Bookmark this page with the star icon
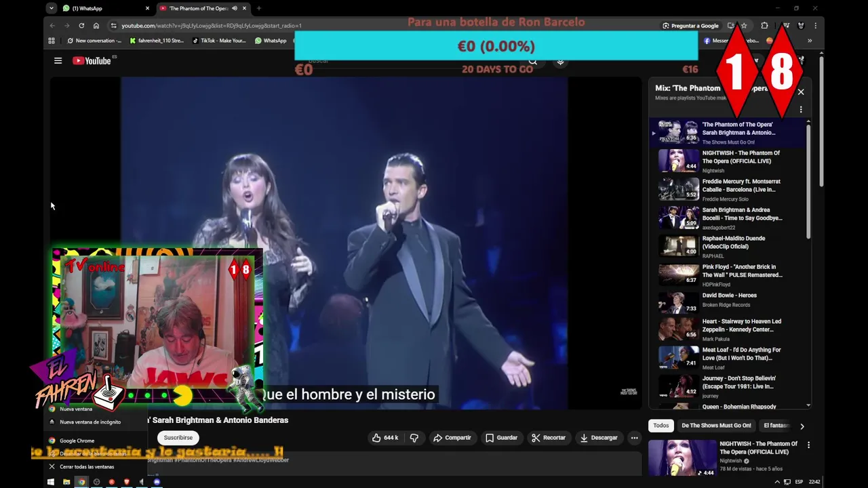Screen dimensions: 868x488 744,26
